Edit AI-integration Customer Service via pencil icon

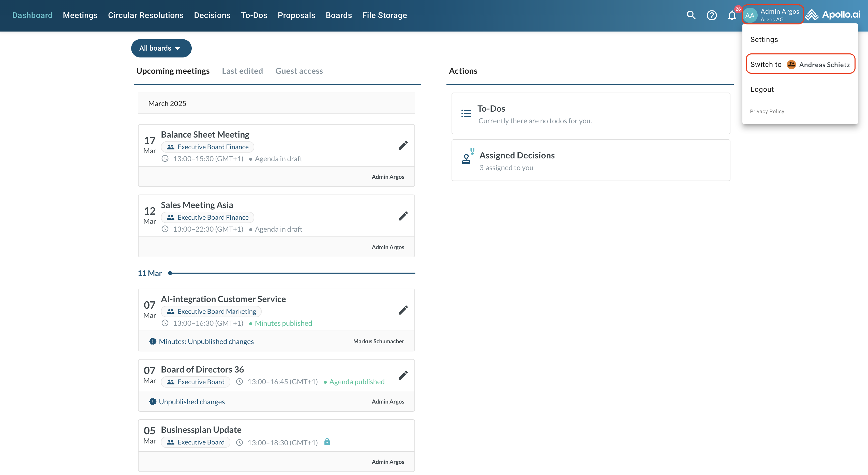click(403, 310)
